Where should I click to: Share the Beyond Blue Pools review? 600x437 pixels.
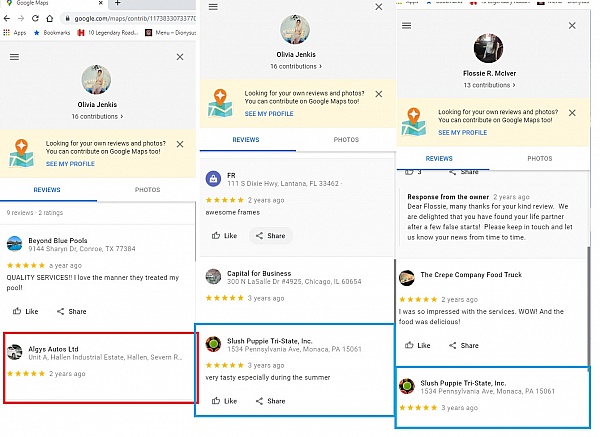[x=72, y=311]
